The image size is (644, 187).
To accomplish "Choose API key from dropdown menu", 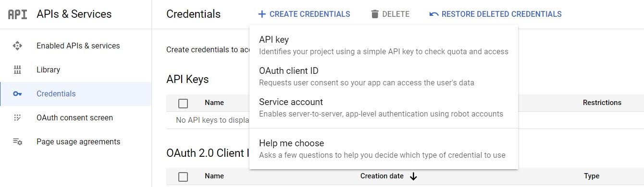I will pos(384,45).
